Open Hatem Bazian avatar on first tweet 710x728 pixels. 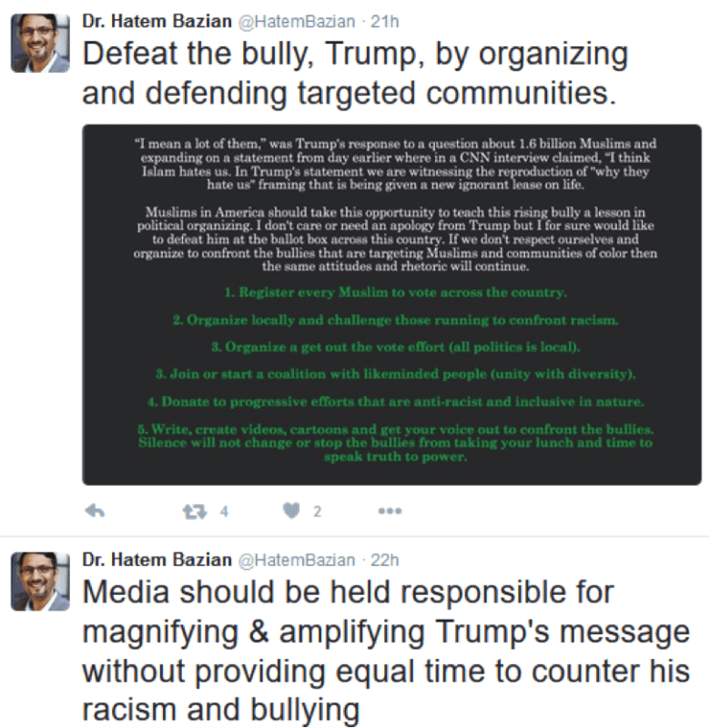click(x=40, y=43)
